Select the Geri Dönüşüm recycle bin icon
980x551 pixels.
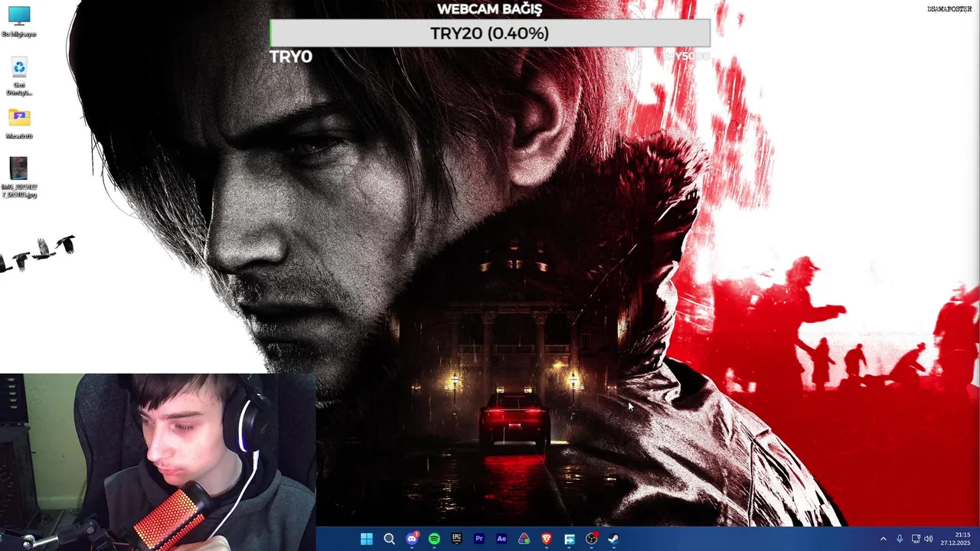[x=19, y=77]
